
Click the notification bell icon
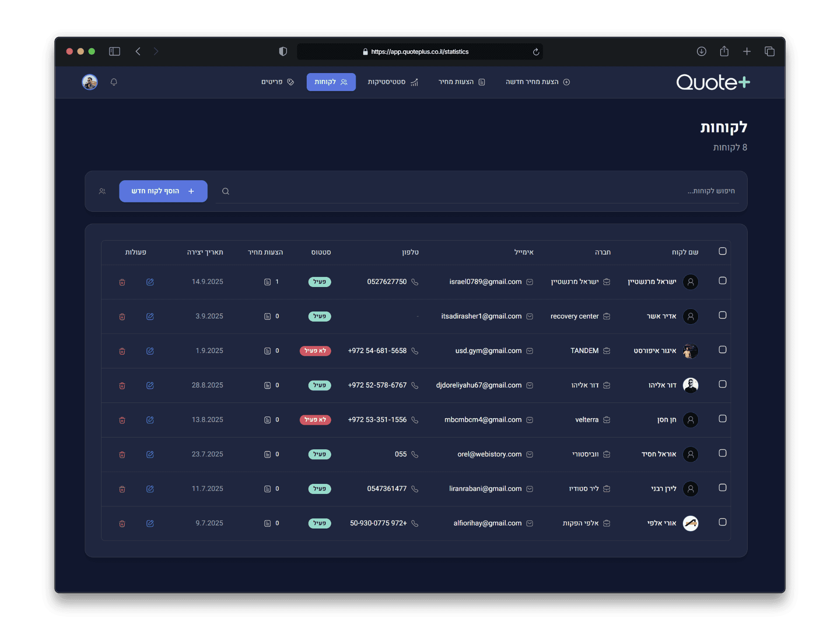tap(114, 82)
